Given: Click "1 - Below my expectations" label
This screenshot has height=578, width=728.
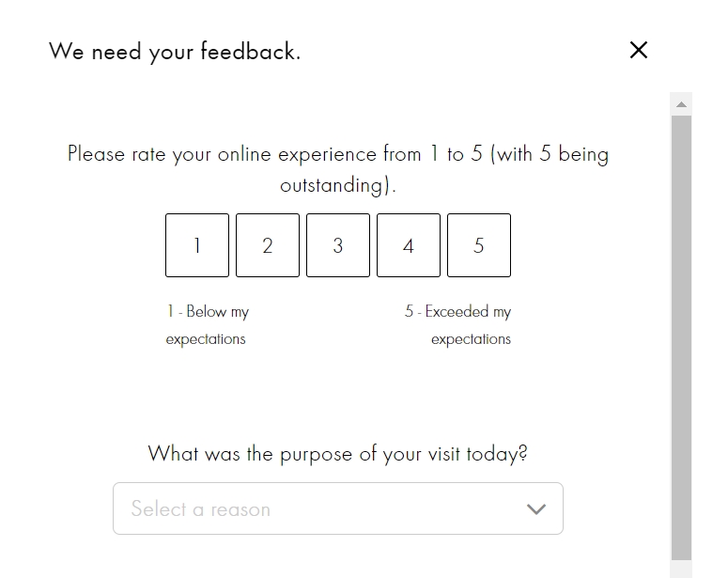Looking at the screenshot, I should click(x=208, y=325).
